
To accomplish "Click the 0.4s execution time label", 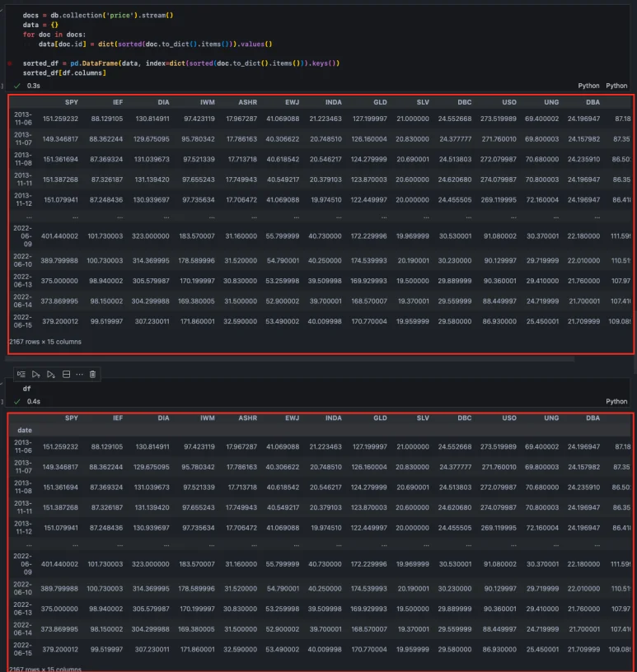I will [x=34, y=401].
